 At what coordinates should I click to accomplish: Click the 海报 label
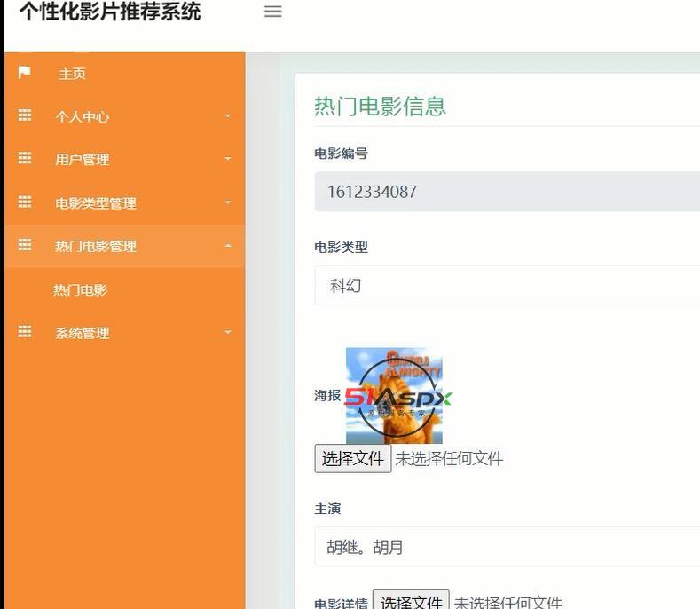(x=327, y=395)
